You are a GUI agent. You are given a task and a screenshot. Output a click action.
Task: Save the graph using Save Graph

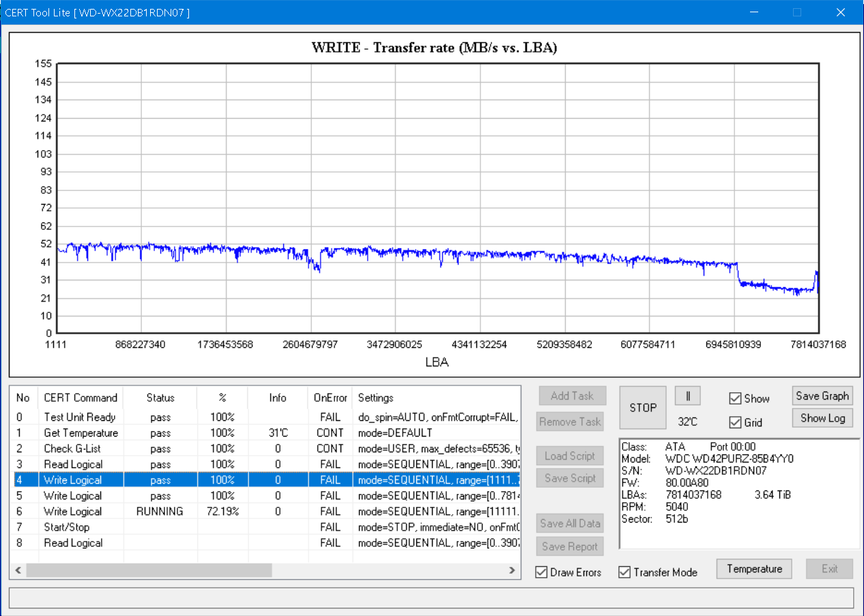pos(822,396)
